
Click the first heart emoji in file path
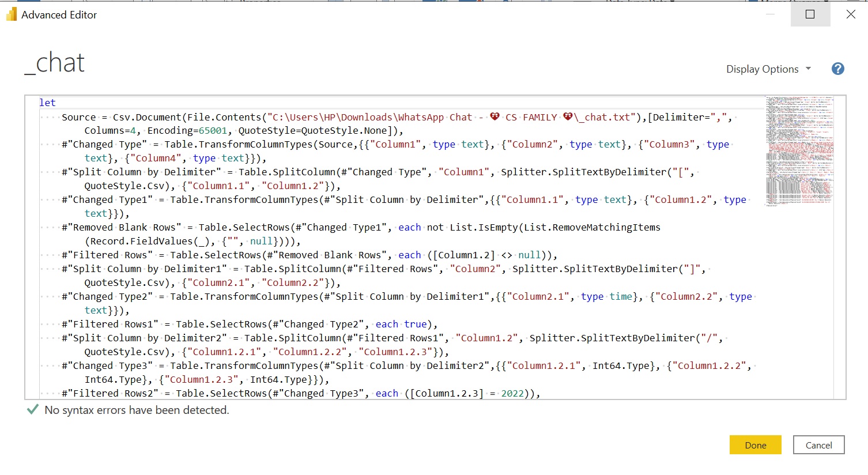pyautogui.click(x=495, y=117)
